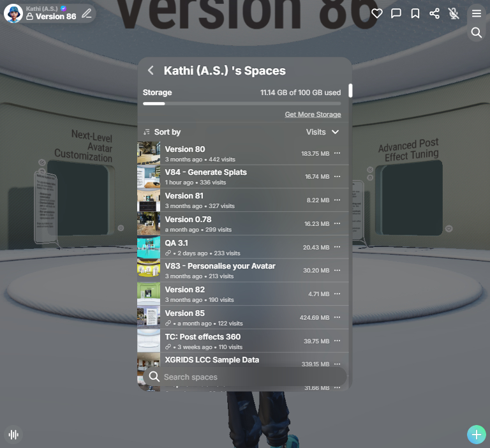Open the Get More Storage link

pos(313,115)
